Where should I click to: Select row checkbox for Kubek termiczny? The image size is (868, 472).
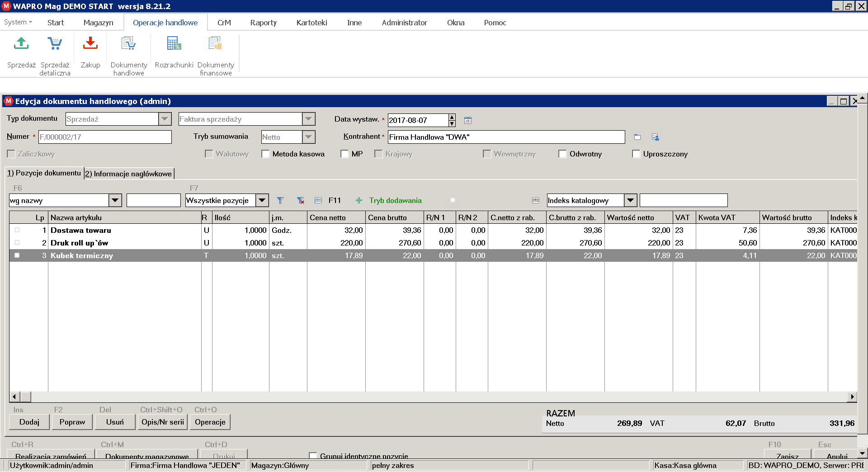point(17,255)
